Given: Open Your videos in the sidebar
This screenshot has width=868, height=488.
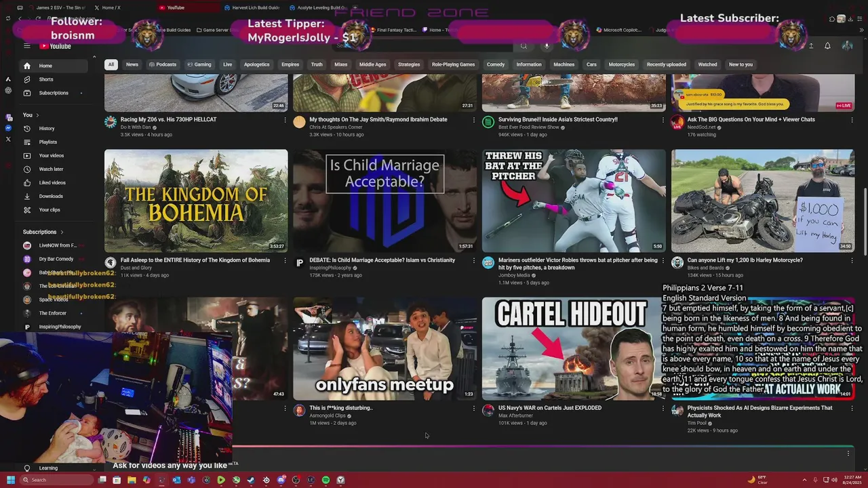Looking at the screenshot, I should pos(54,155).
